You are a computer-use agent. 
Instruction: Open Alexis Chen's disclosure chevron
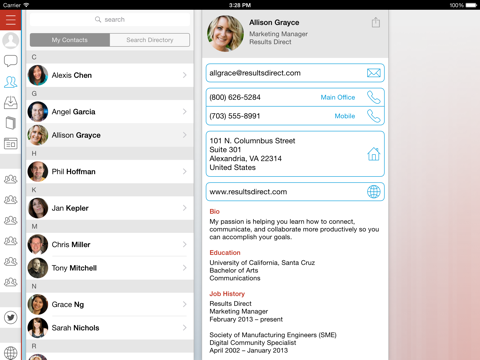coord(184,75)
